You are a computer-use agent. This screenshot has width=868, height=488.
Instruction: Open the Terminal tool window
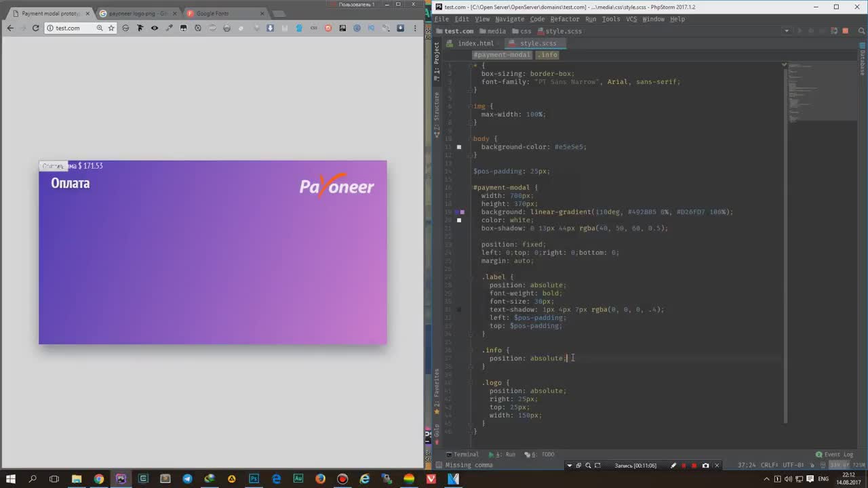tap(462, 454)
